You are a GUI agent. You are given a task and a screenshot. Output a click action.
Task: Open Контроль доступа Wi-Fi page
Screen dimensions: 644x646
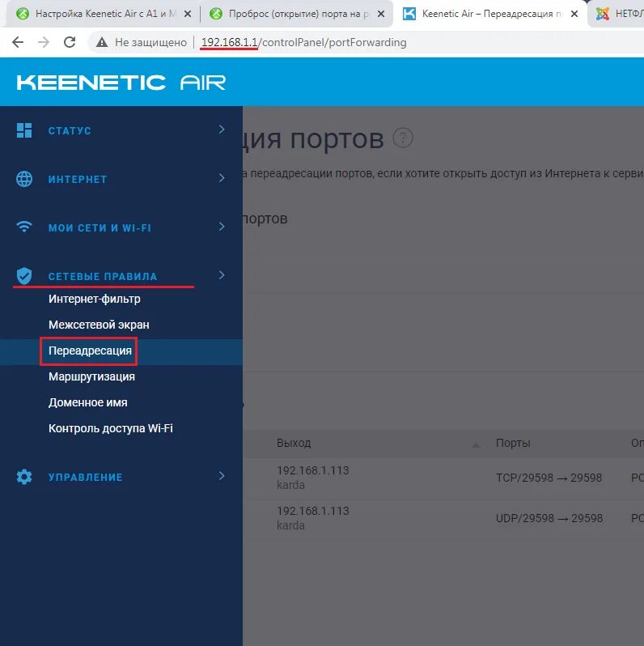(x=110, y=428)
